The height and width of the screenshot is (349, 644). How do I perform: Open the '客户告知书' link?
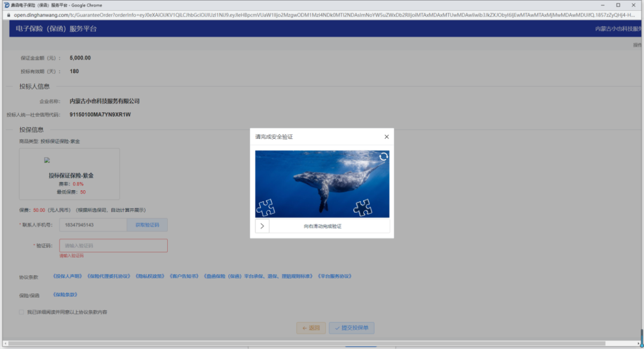click(x=184, y=276)
